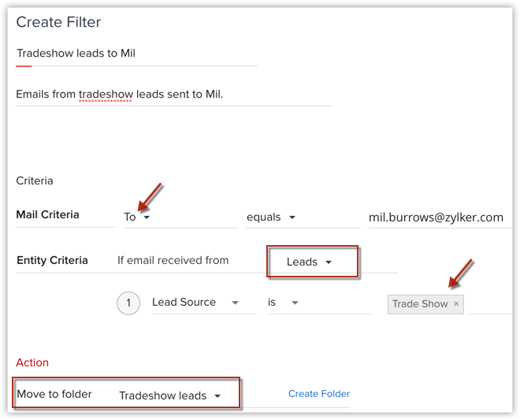
Task: Click the Move to folder label
Action: pos(54,394)
